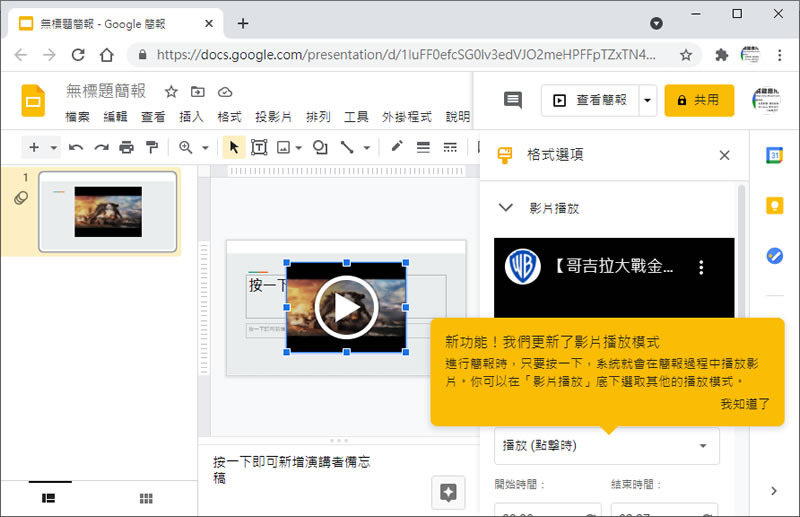Open new slide layout dropdown arrow
The height and width of the screenshot is (517, 800).
(x=54, y=148)
